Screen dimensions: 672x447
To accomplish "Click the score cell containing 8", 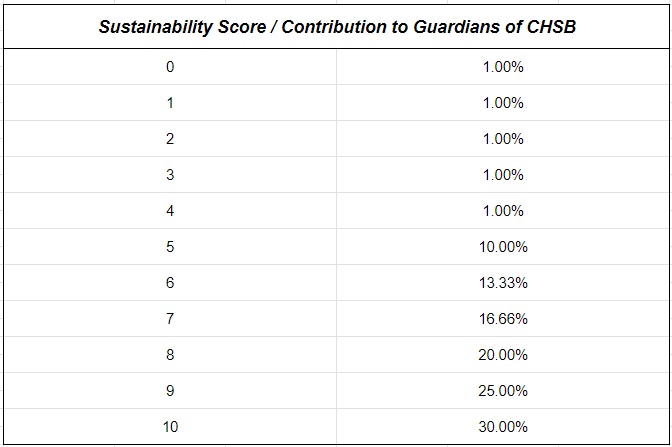I will pos(170,355).
